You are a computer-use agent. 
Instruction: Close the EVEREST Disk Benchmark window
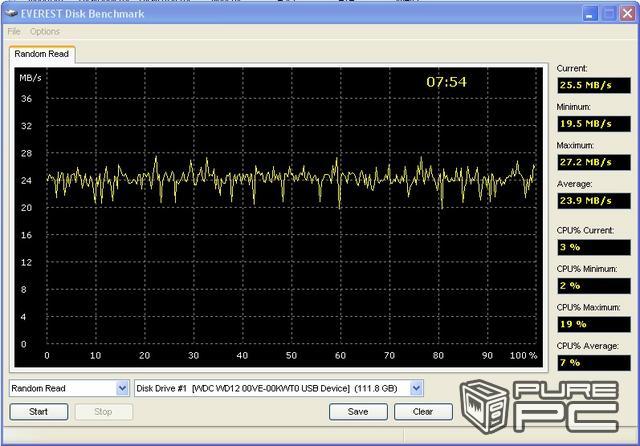point(627,14)
